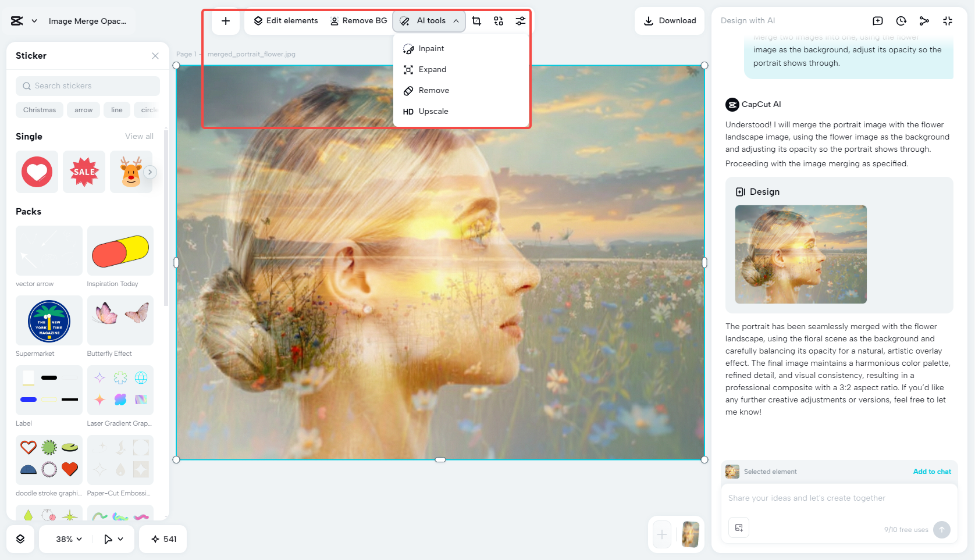Click the Download button
The image size is (975, 560).
tap(670, 21)
